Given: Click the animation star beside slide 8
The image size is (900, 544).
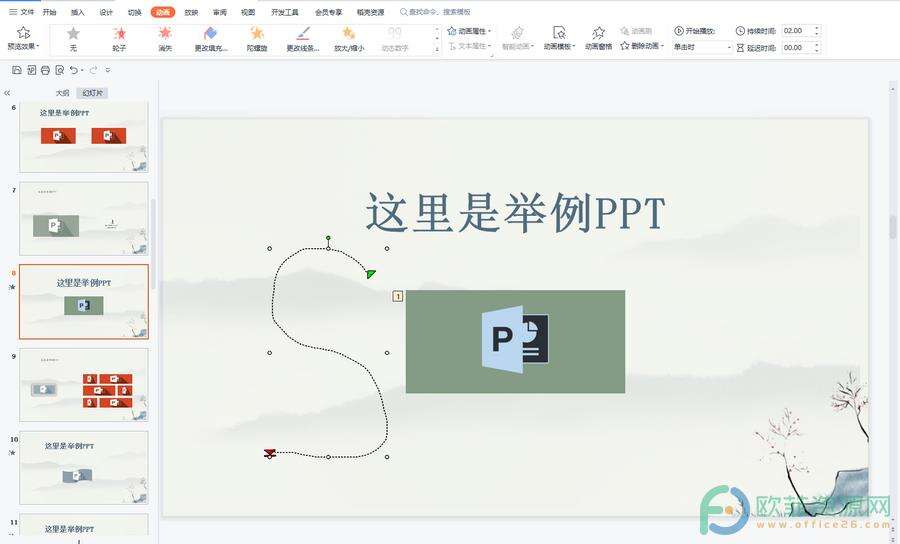Looking at the screenshot, I should point(13,287).
